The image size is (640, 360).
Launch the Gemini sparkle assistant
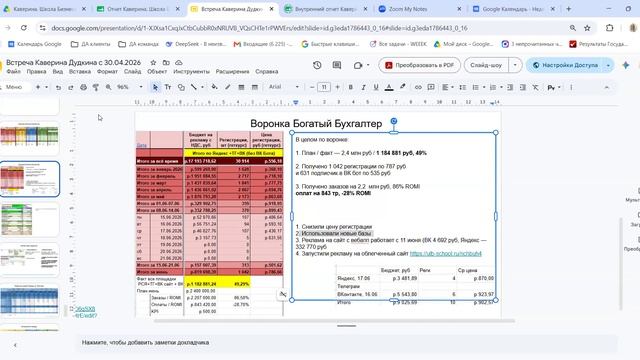[x=626, y=65]
